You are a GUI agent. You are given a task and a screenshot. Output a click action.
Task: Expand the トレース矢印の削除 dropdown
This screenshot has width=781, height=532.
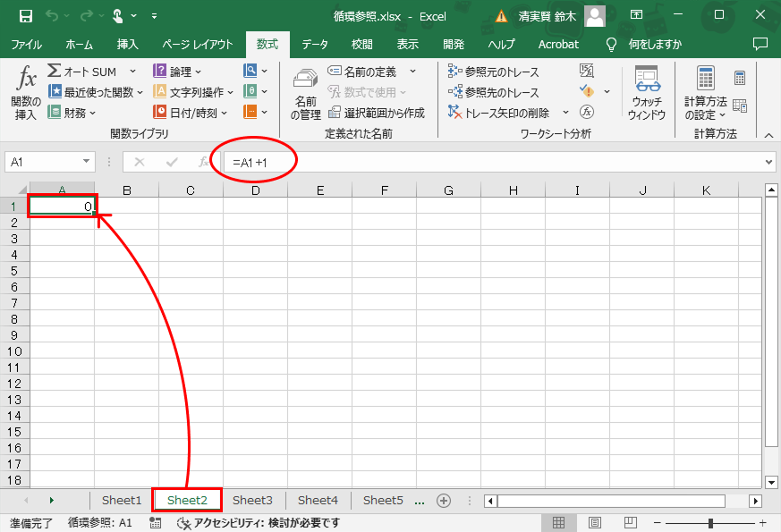pos(564,112)
